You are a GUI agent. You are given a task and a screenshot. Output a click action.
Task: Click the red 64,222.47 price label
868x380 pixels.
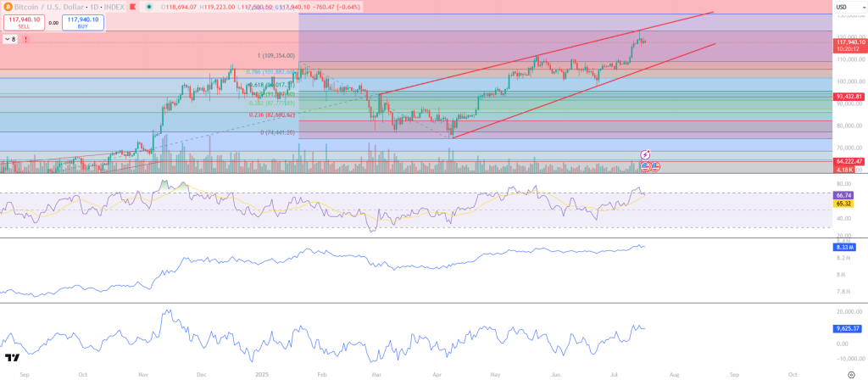click(849, 161)
